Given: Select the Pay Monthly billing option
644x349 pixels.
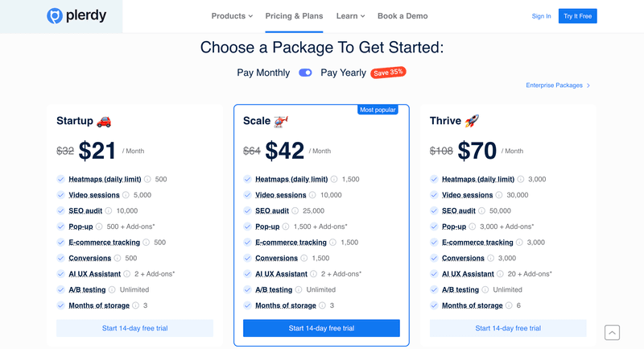Looking at the screenshot, I should click(x=263, y=73).
